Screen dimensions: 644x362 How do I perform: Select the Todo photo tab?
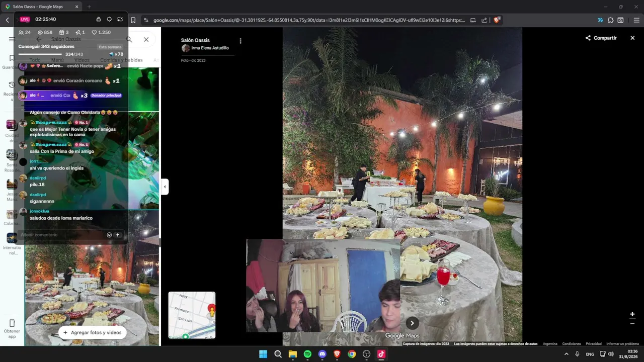(x=35, y=60)
